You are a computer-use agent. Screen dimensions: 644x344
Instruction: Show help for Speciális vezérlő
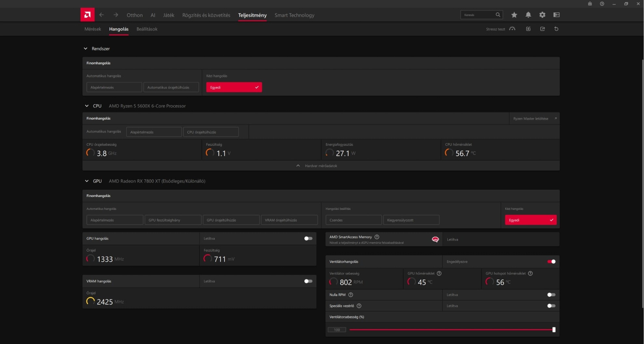[x=359, y=306]
